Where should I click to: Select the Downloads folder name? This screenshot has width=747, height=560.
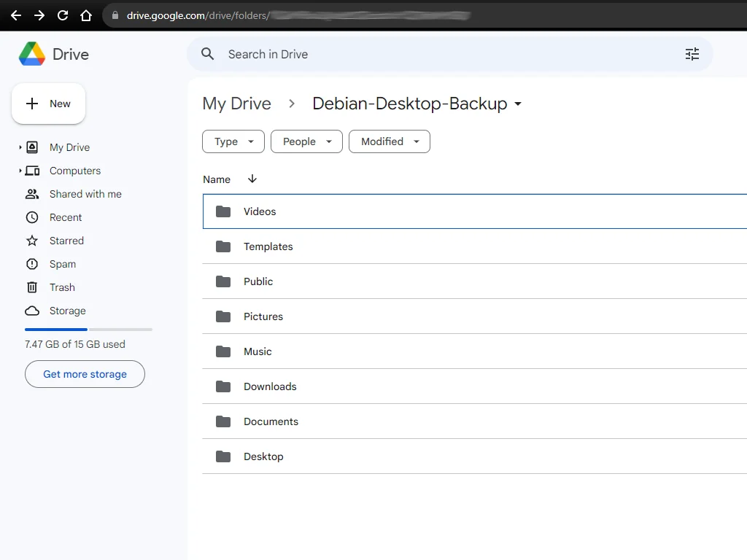click(x=270, y=386)
